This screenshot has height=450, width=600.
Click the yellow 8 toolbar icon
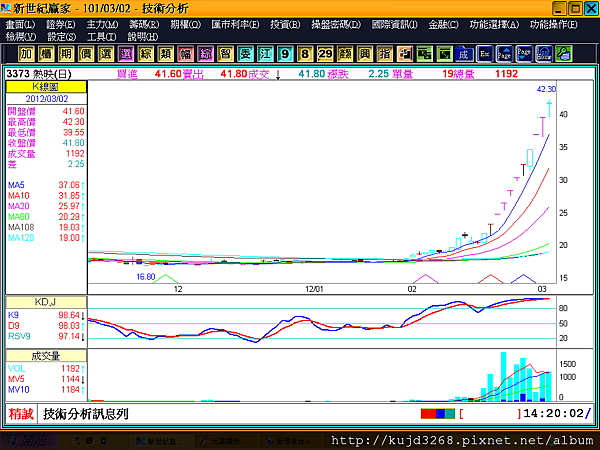[305, 54]
